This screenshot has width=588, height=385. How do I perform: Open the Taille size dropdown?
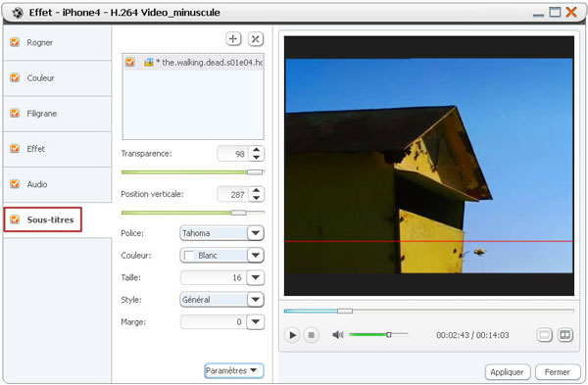(256, 277)
